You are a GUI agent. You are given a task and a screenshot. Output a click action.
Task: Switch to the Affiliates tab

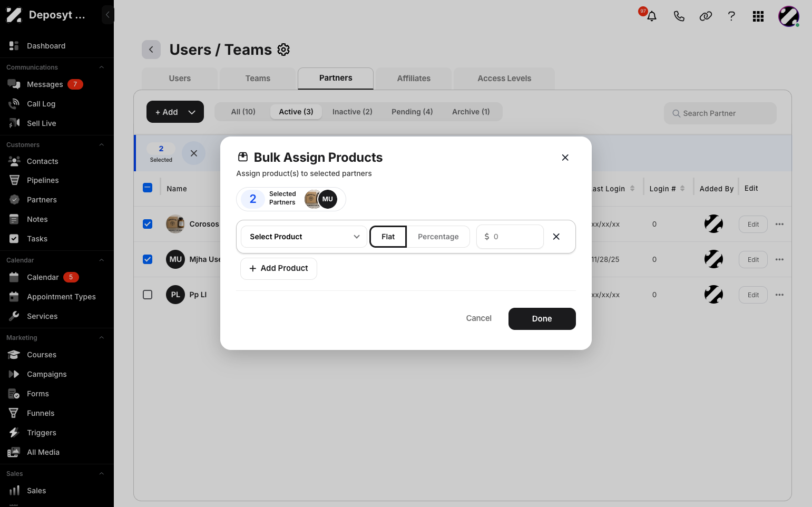click(414, 79)
